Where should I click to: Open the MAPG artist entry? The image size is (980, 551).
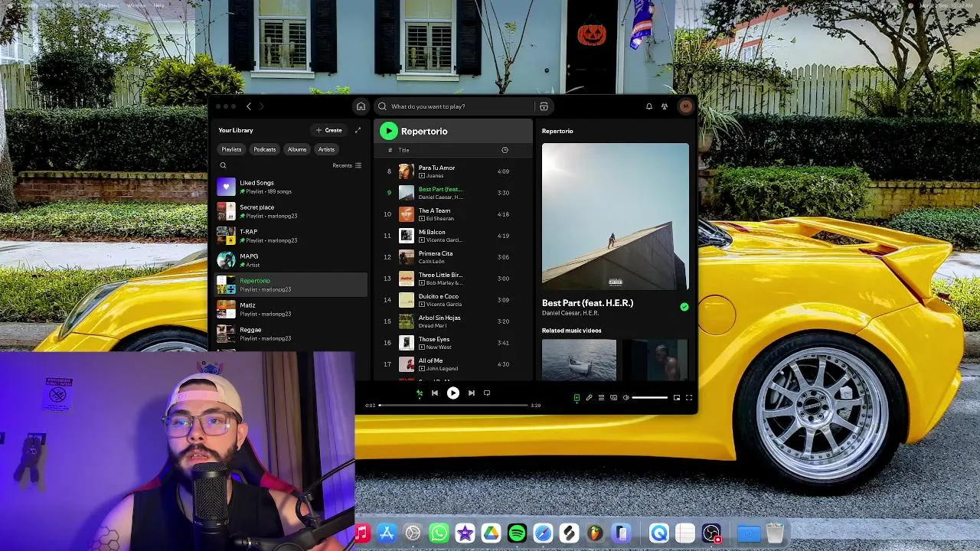(x=291, y=260)
